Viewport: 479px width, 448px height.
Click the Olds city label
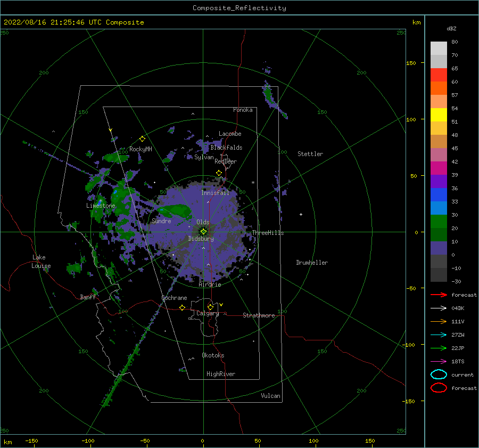pyautogui.click(x=203, y=222)
